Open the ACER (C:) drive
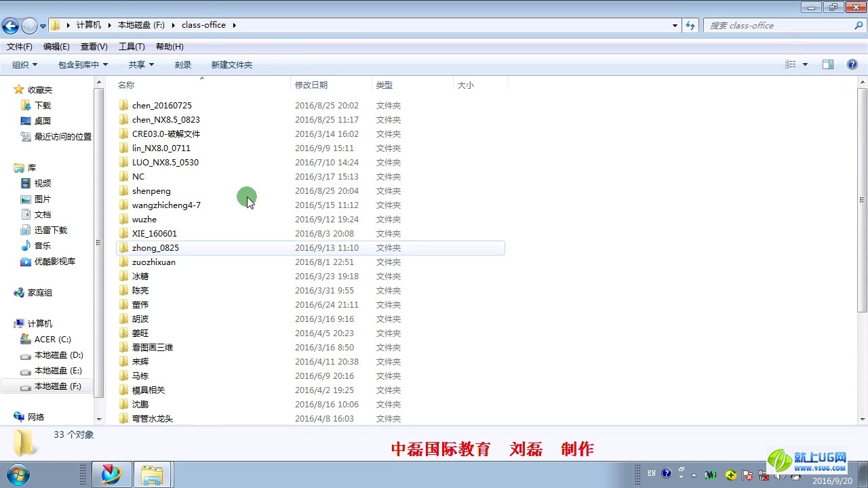 click(53, 340)
